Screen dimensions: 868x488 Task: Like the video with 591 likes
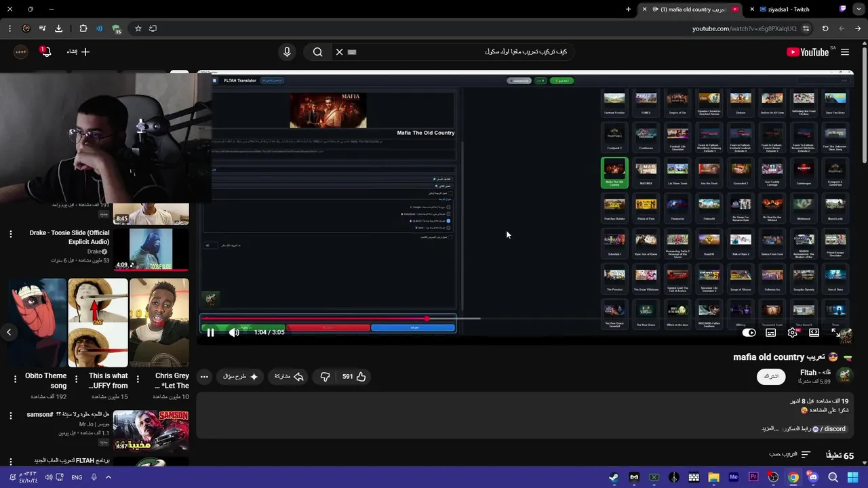click(x=354, y=376)
